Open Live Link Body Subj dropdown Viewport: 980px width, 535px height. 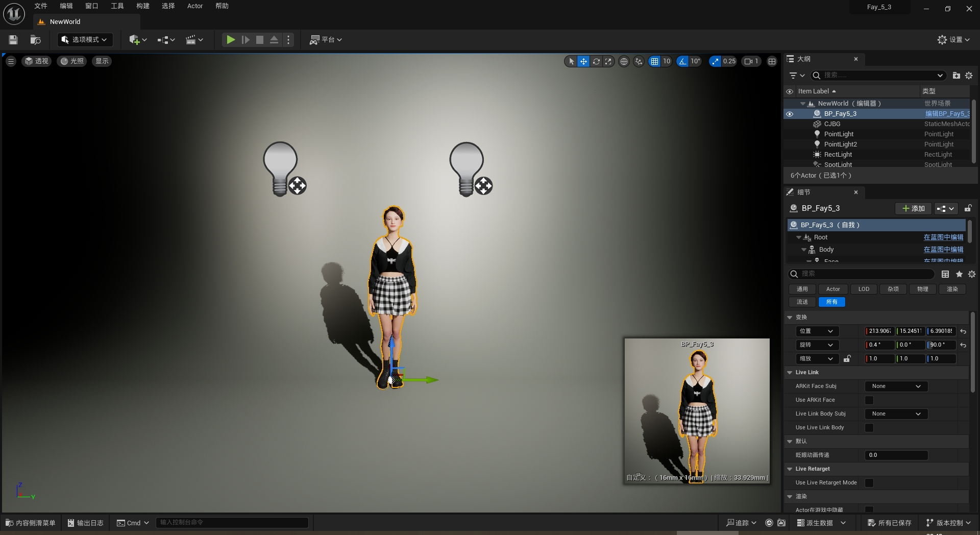tap(896, 414)
